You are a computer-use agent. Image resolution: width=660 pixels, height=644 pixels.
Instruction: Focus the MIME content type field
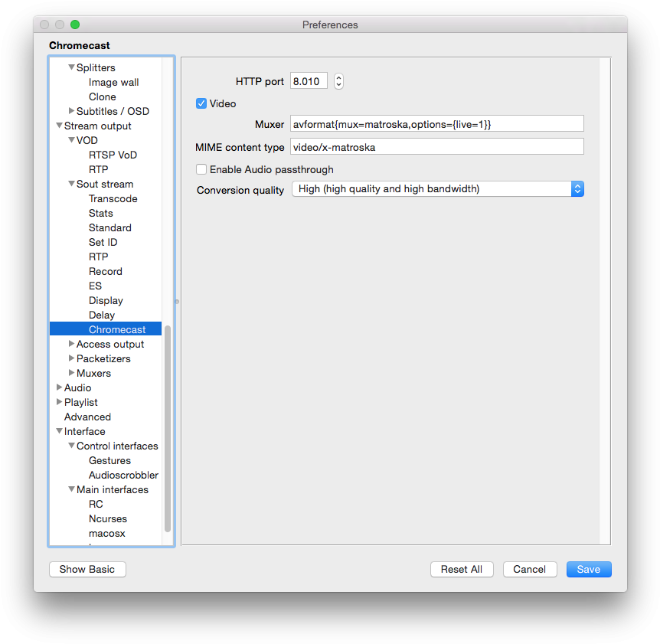(x=436, y=147)
